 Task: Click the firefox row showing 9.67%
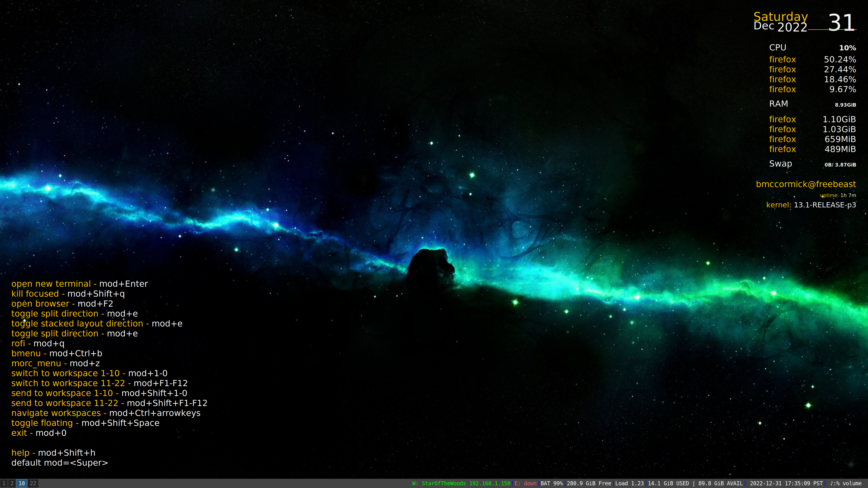point(812,89)
